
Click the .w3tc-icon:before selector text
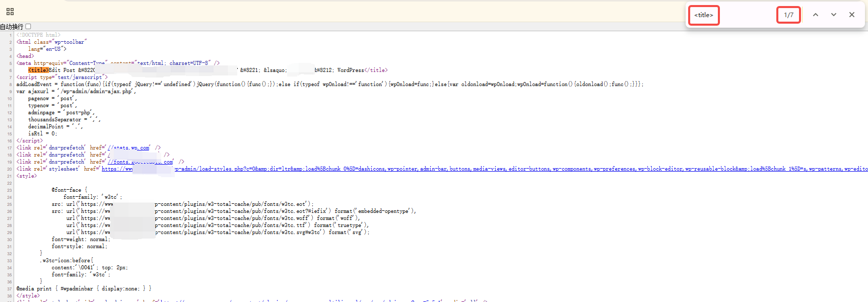click(x=66, y=261)
